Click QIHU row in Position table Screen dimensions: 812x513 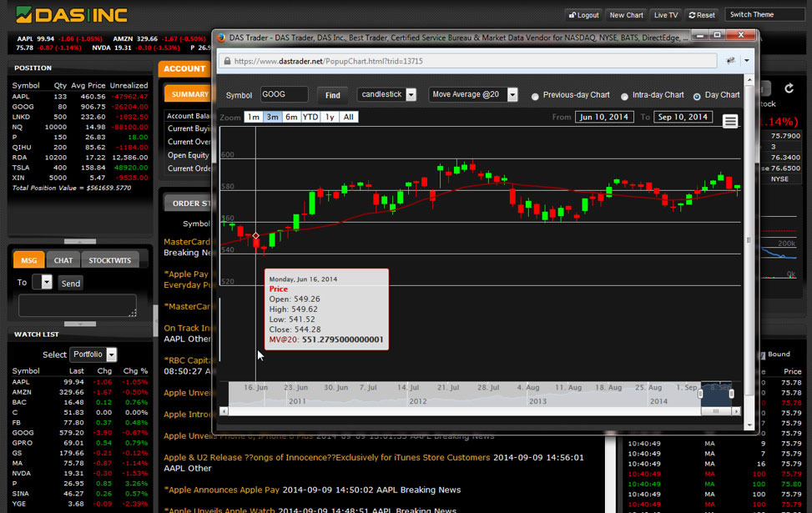click(80, 148)
